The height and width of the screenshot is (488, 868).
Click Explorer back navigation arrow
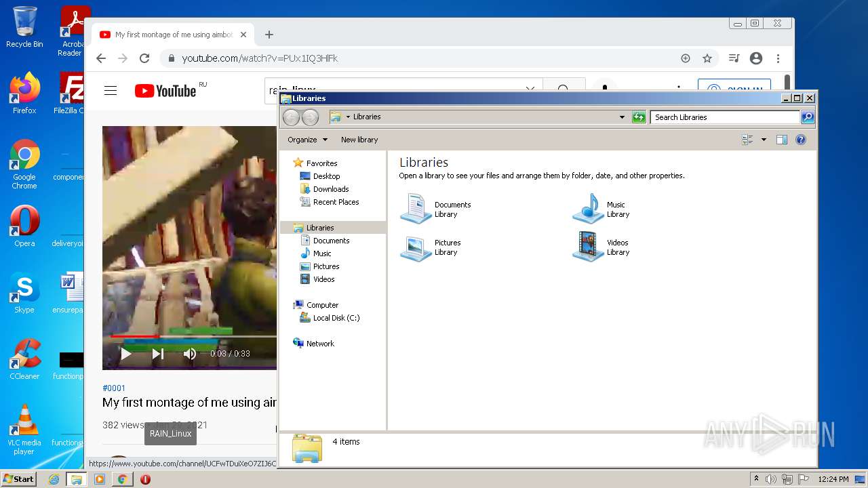coord(292,117)
